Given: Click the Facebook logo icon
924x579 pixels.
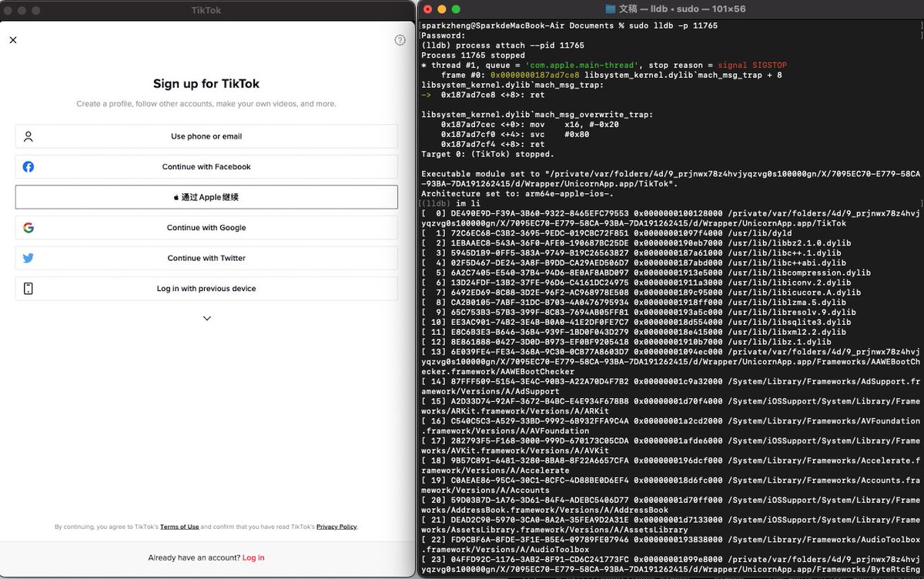Looking at the screenshot, I should coord(28,166).
